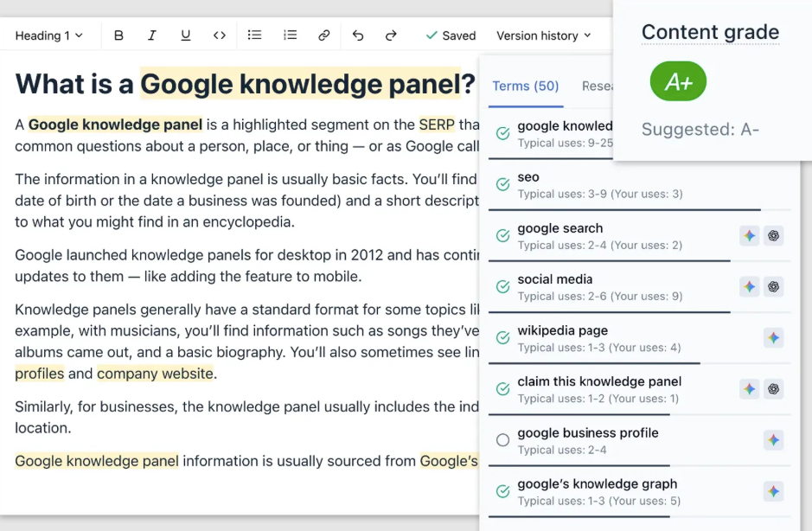
Task: Click google's knowledge graph term label
Action: pyautogui.click(x=597, y=483)
